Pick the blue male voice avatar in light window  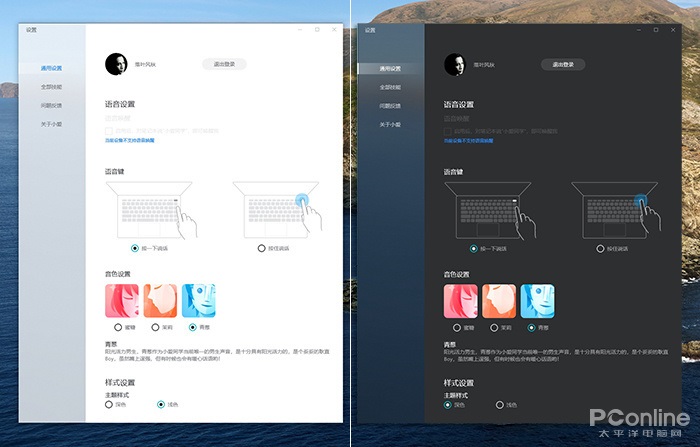[x=199, y=301]
